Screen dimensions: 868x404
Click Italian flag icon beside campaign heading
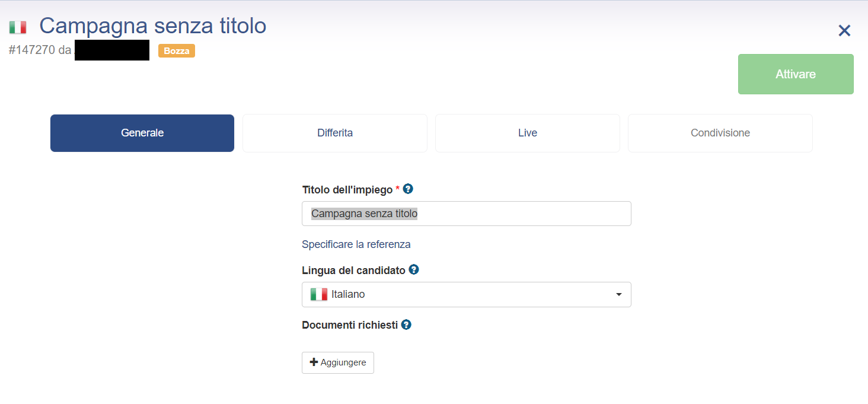18,27
